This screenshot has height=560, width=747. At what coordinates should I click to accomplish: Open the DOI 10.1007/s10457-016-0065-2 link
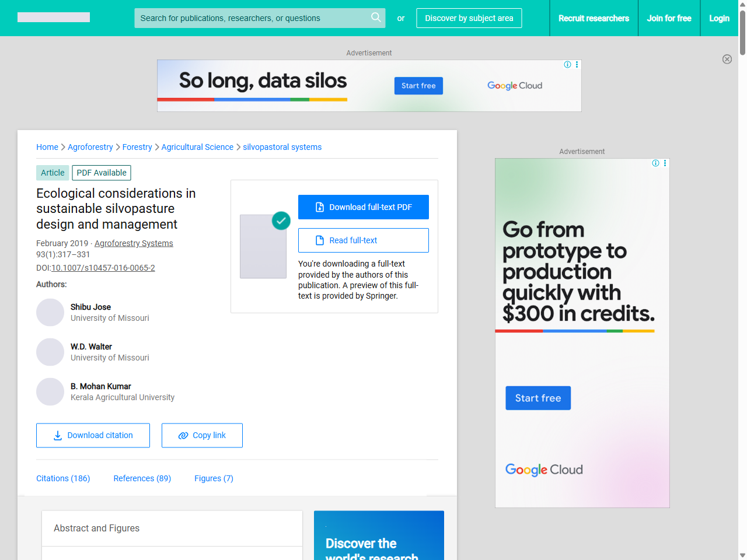[103, 268]
